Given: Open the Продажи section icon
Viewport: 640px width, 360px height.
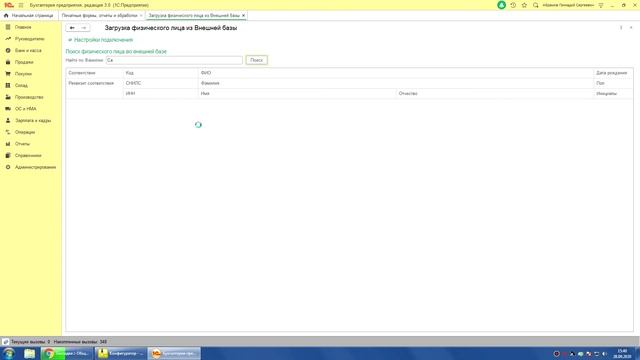Looking at the screenshot, I should click(8, 62).
